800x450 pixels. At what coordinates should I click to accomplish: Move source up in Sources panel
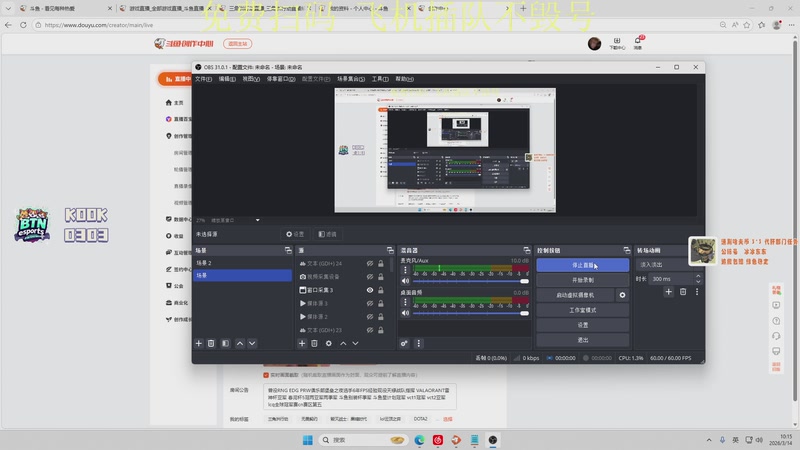pyautogui.click(x=343, y=343)
